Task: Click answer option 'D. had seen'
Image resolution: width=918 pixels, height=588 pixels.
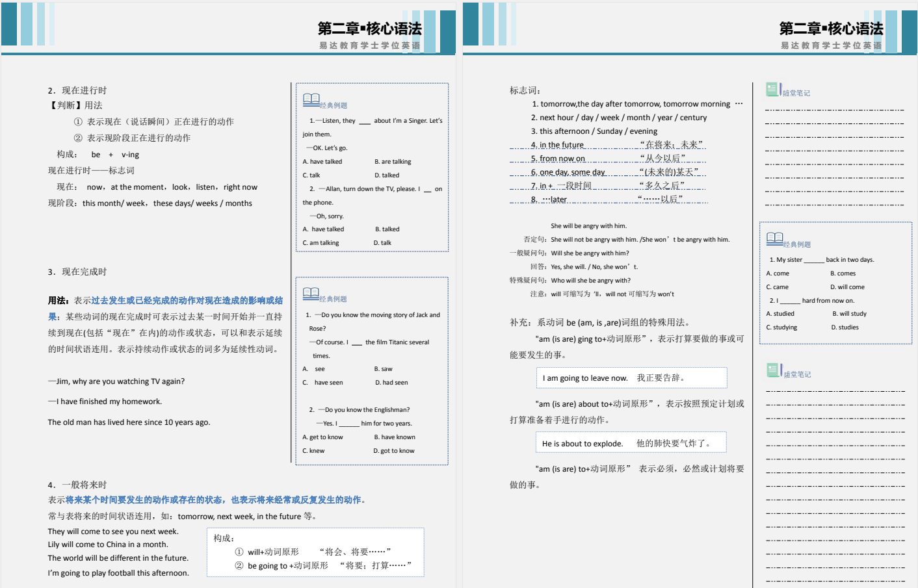Action: pos(391,383)
